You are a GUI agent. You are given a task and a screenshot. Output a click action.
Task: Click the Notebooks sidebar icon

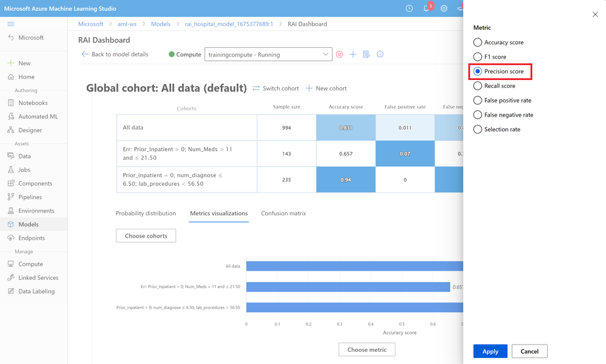pos(11,103)
